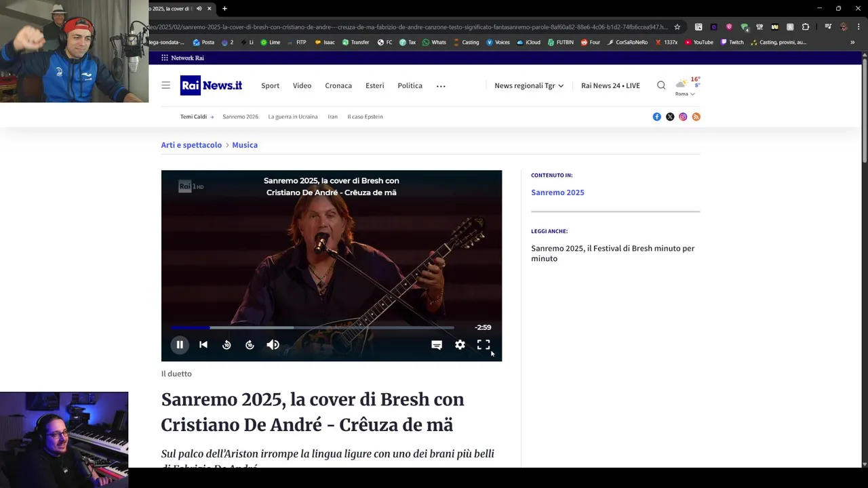The image size is (868, 488).
Task: Close the current Sanremo tab
Action: [x=210, y=9]
